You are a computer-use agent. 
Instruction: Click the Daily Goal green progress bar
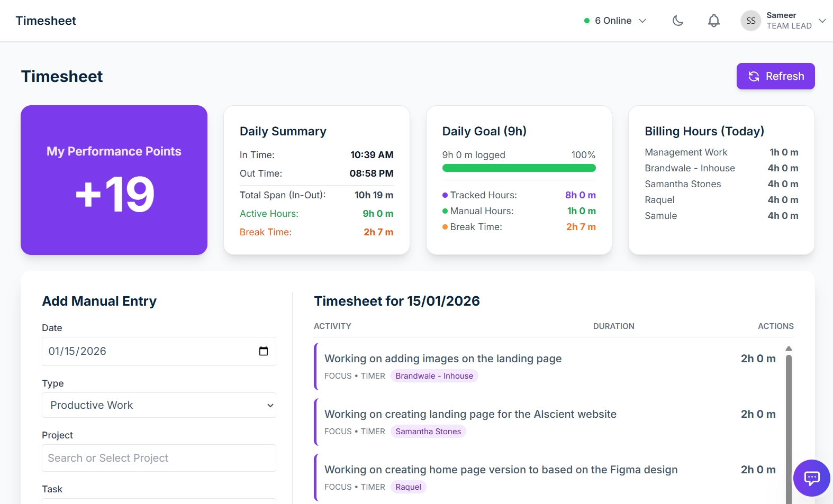point(519,168)
